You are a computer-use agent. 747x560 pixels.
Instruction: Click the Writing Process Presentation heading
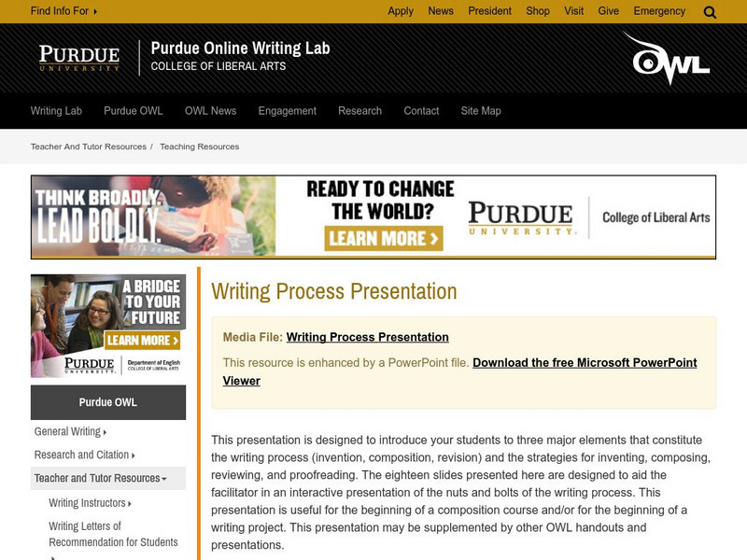click(x=334, y=291)
